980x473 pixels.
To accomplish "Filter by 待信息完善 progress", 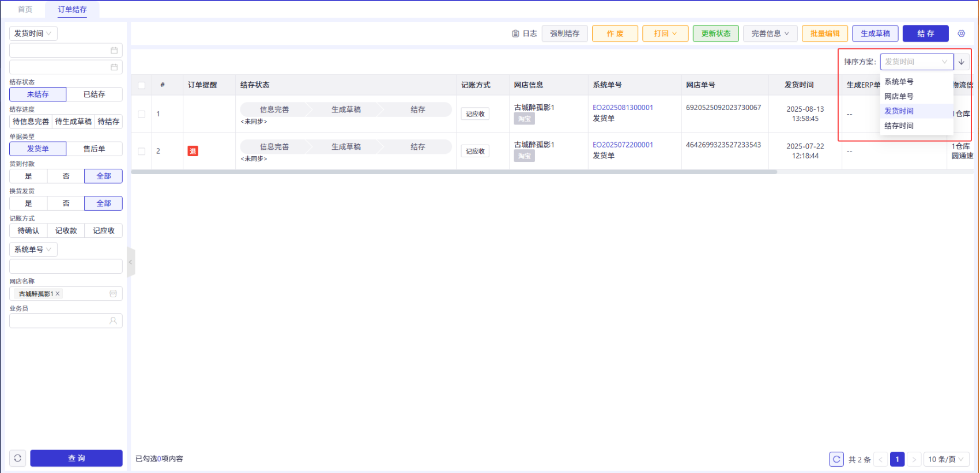I will click(x=31, y=122).
